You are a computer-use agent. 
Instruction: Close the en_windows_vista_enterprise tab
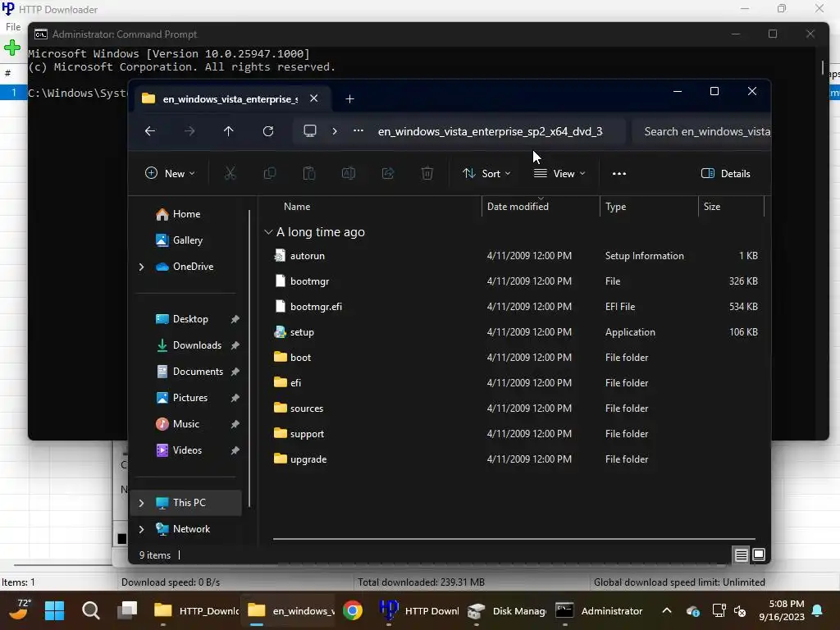[314, 98]
